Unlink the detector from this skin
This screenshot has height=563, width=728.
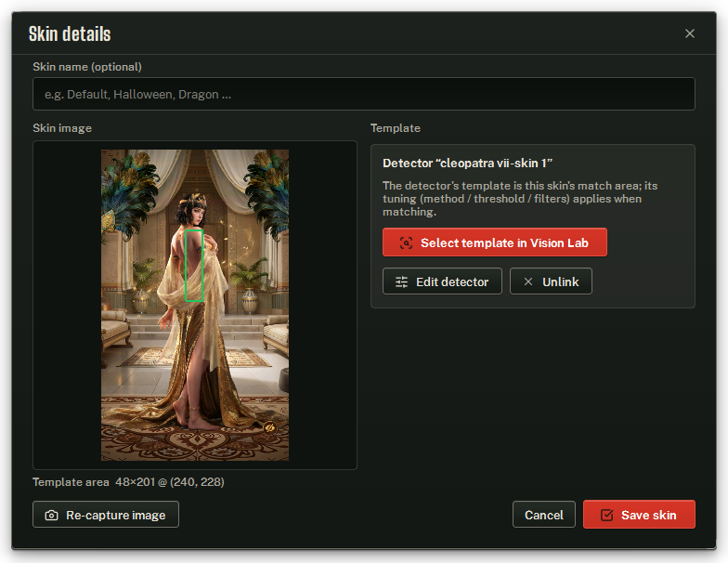click(x=551, y=281)
